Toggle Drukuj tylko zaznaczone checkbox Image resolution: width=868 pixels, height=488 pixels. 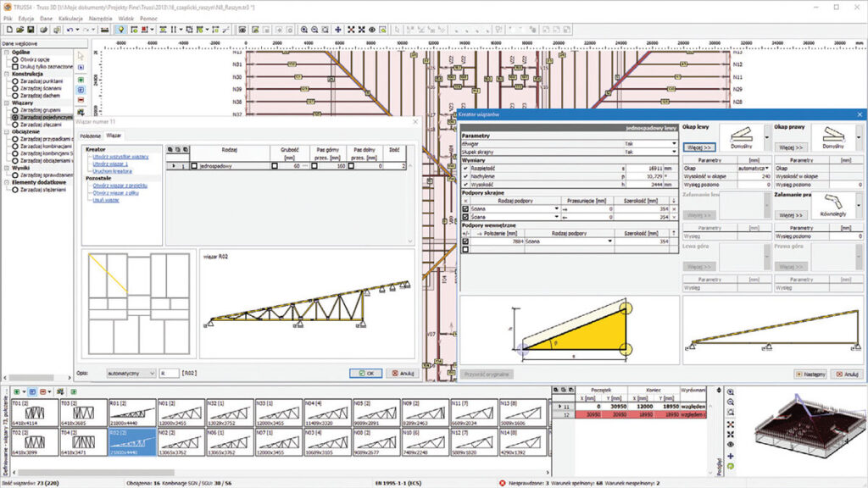tap(15, 66)
